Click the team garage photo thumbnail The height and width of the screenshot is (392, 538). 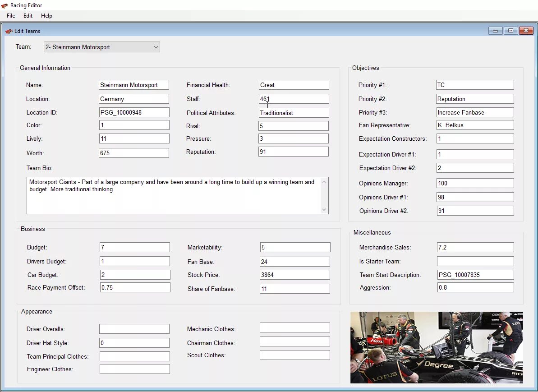coord(436,347)
